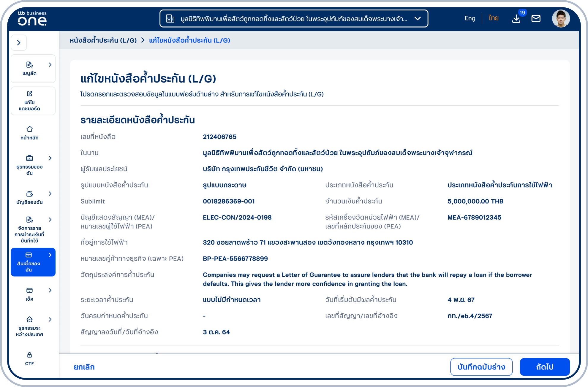Open the mail inbox icon
This screenshot has width=588, height=387.
(536, 19)
